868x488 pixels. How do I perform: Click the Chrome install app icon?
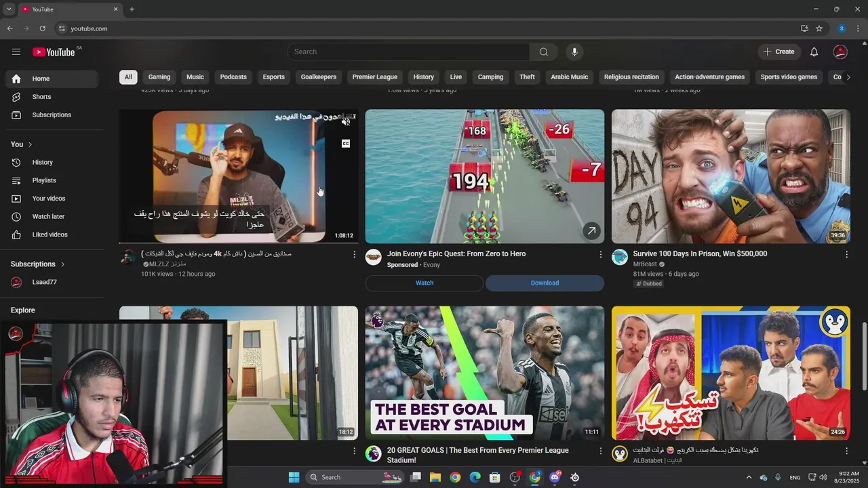tap(804, 28)
